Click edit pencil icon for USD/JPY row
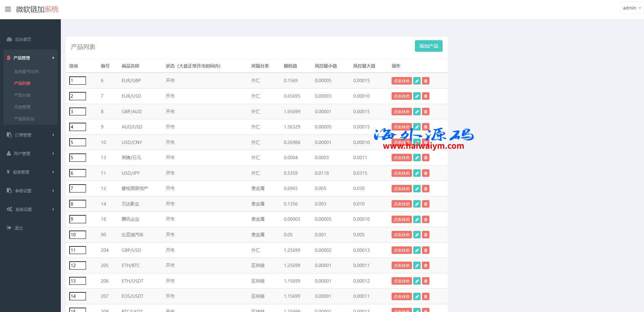Image resolution: width=644 pixels, height=312 pixels. [x=417, y=173]
